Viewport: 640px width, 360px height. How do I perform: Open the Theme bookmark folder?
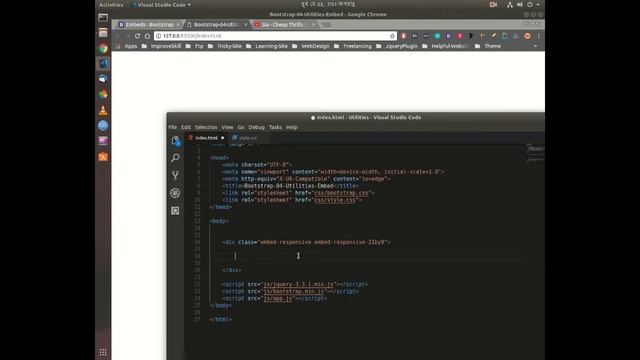coord(488,46)
